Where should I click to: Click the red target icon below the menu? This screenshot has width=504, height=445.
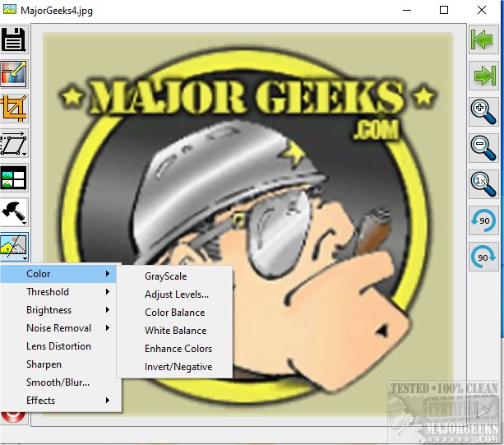[x=13, y=417]
